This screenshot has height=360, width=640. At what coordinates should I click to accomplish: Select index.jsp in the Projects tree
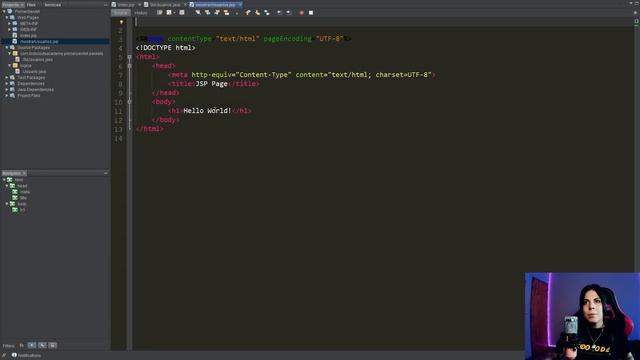28,36
